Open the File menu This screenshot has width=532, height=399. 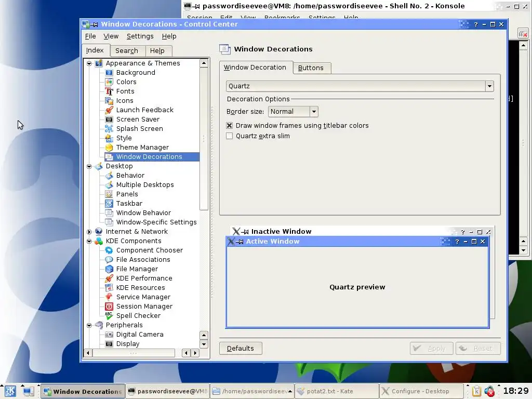90,36
